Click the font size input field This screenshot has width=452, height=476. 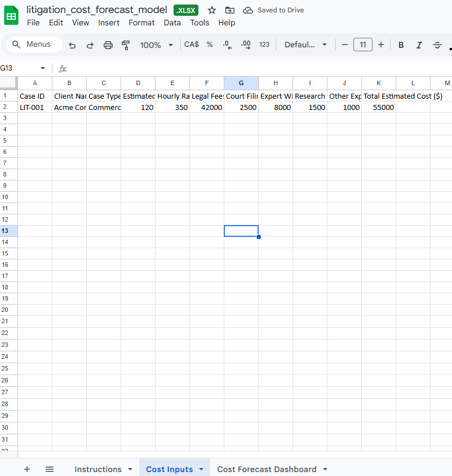(x=362, y=45)
